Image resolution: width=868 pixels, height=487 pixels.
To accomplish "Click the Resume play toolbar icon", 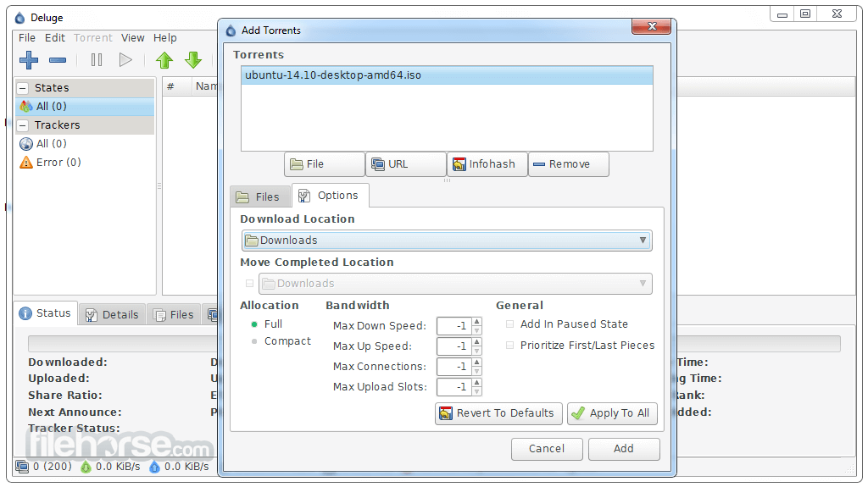I will [125, 60].
